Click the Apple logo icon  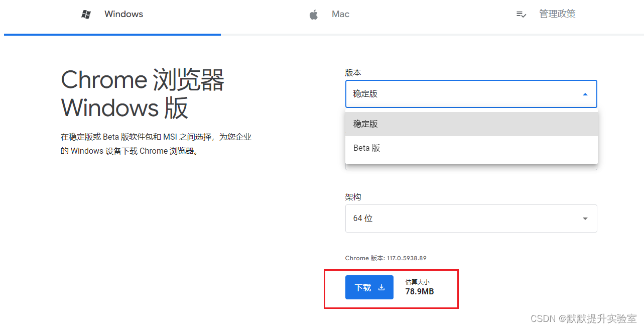coord(314,15)
